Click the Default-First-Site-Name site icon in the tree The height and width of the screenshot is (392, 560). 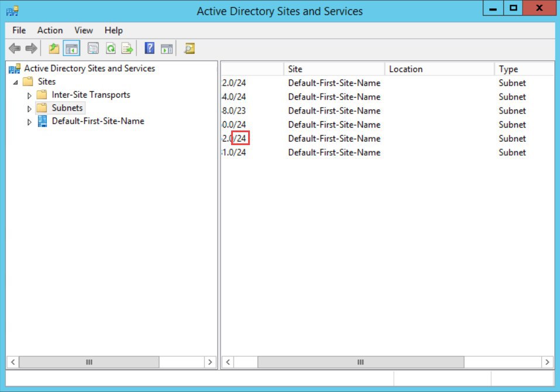(42, 121)
